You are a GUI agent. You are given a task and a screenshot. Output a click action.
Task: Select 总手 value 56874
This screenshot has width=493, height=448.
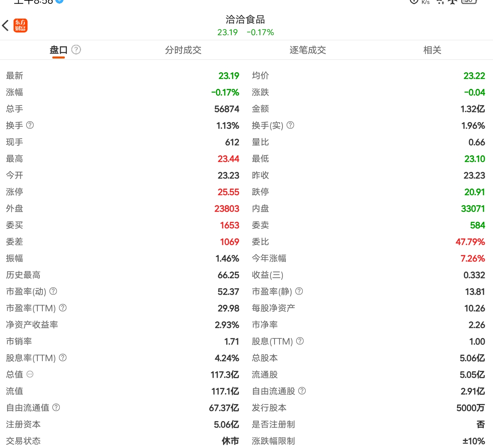pos(227,109)
